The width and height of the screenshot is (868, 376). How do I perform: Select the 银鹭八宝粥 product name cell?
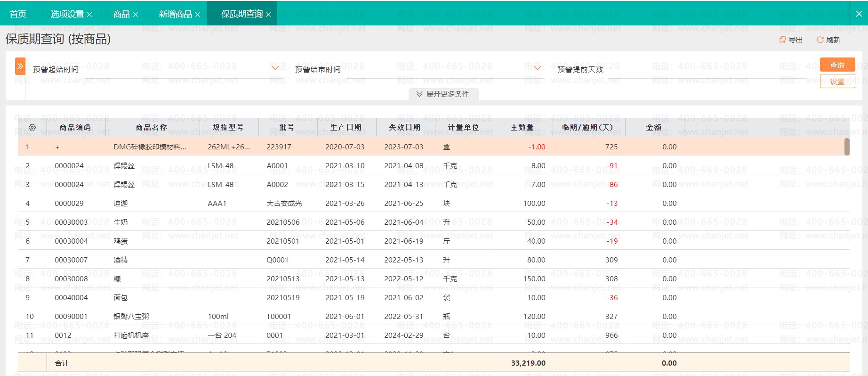tap(131, 317)
